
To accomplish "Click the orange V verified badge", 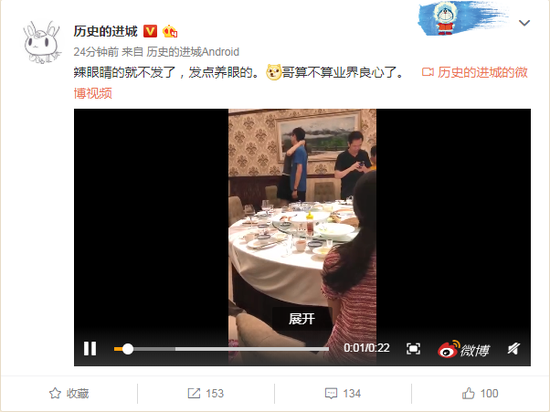I will 150,32.
